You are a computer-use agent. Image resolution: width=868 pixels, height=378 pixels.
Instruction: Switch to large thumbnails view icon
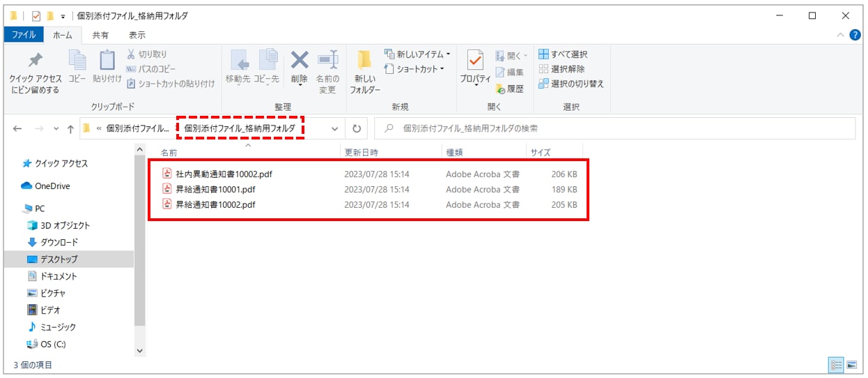click(x=851, y=365)
